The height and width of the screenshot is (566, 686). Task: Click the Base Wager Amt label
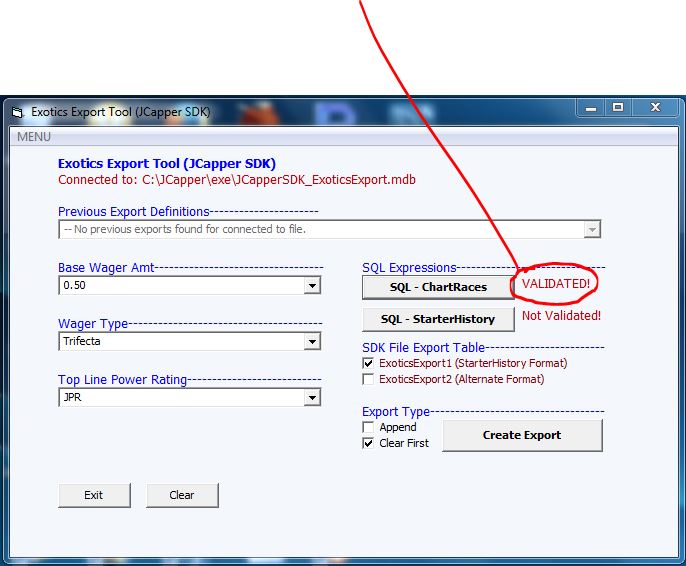[106, 268]
